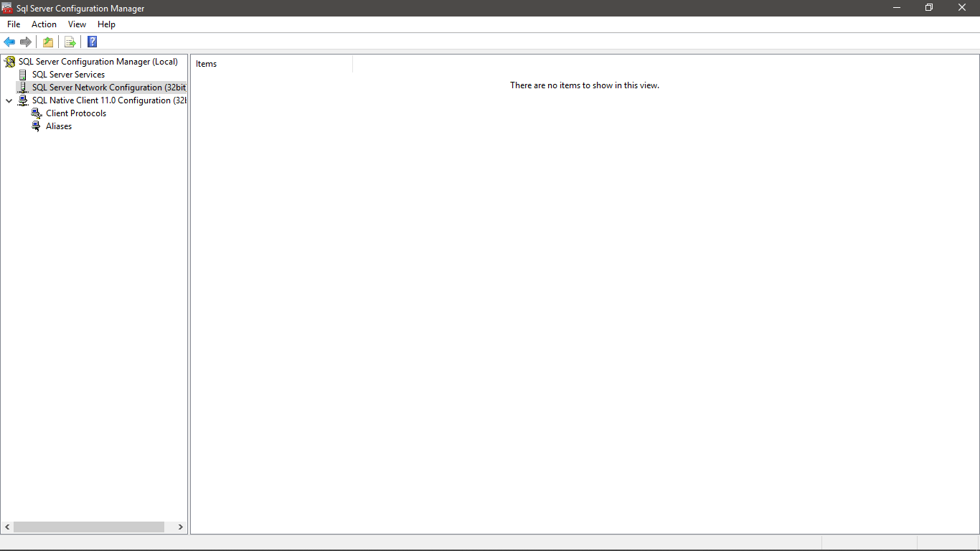Click the SQL Native Client 11.0 Configuration icon
The height and width of the screenshot is (551, 980).
click(x=23, y=100)
